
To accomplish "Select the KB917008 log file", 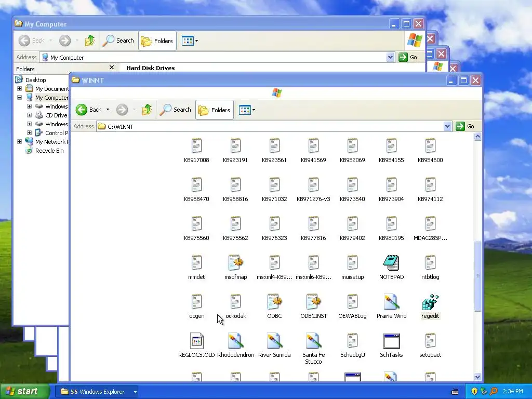I will tap(196, 146).
